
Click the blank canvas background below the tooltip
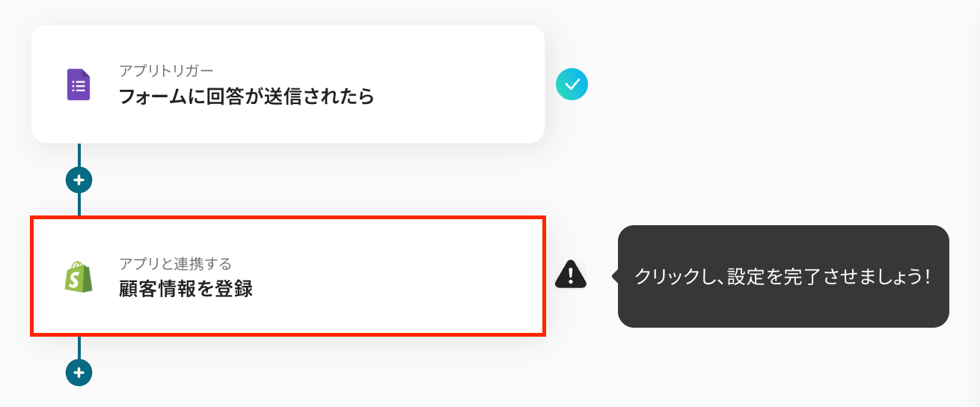point(783,367)
